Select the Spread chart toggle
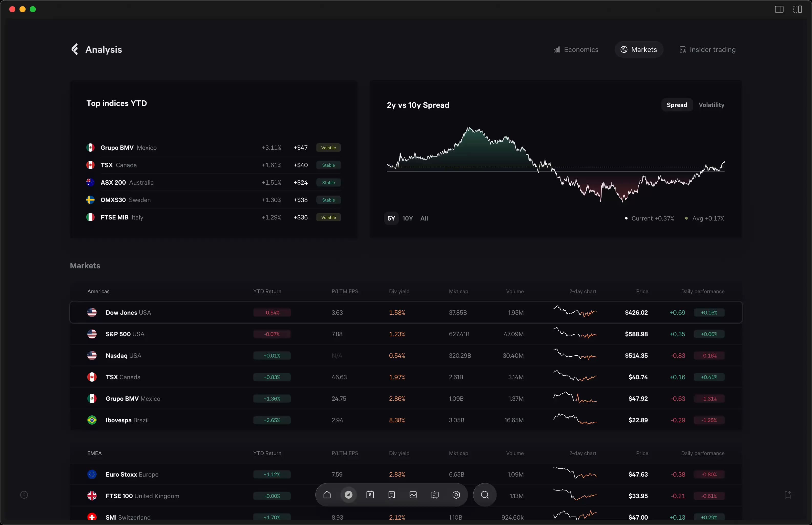Viewport: 812px width, 525px height. (677, 105)
